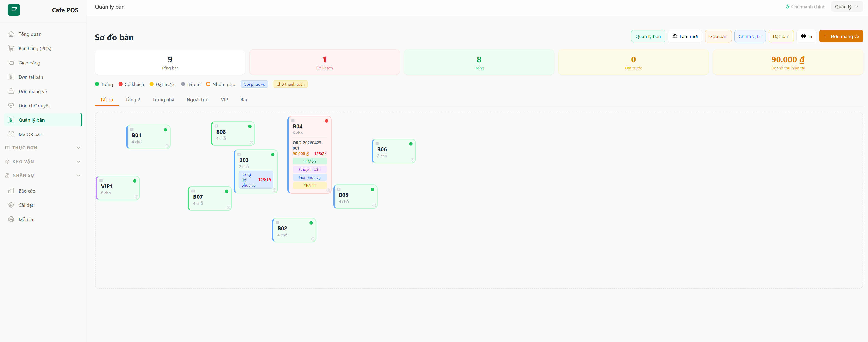Screen dimensions: 868x342
Task: Toggle the Chỉnh vị trí edit mode
Action: (750, 36)
